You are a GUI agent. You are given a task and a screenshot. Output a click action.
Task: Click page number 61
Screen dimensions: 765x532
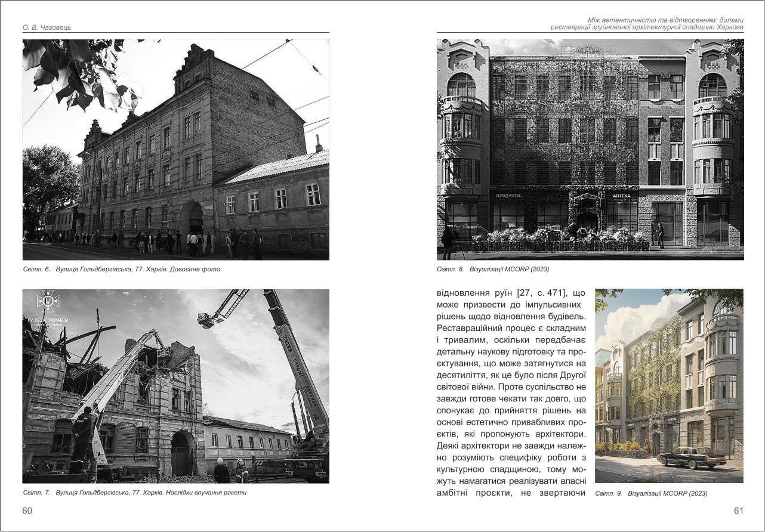(x=738, y=511)
